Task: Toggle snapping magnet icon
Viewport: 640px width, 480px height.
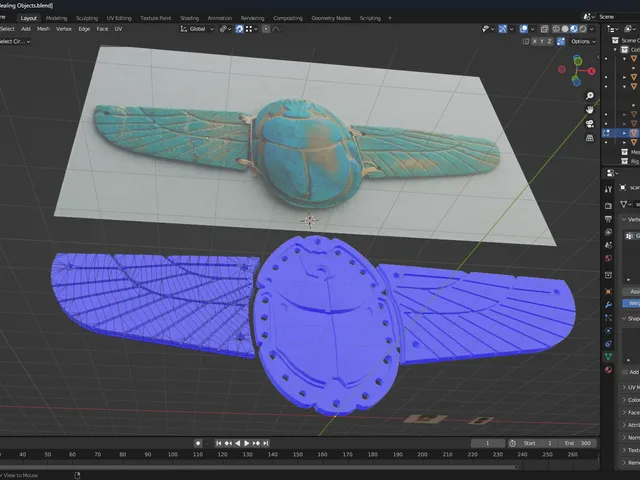Action: pyautogui.click(x=240, y=29)
